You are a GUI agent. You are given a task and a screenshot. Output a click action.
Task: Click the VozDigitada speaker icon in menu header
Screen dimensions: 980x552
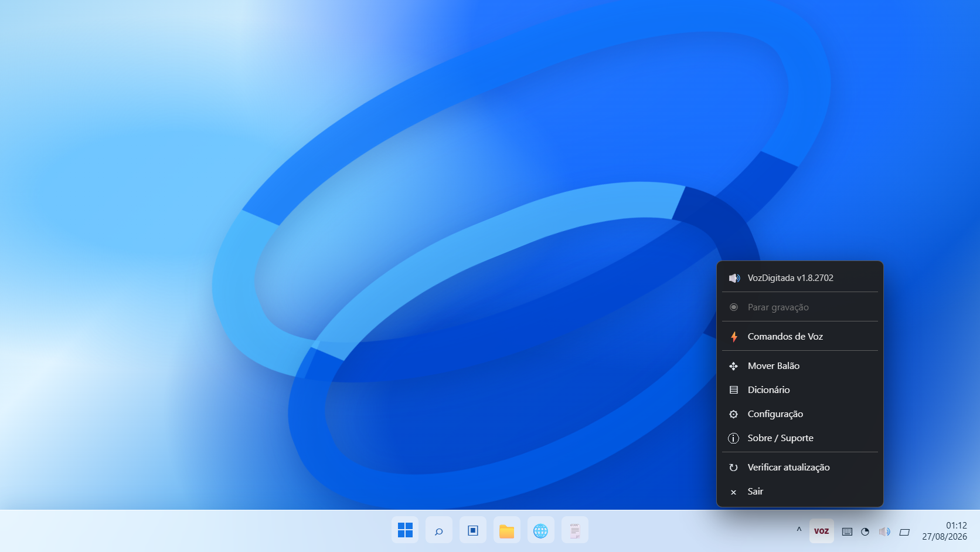734,278
